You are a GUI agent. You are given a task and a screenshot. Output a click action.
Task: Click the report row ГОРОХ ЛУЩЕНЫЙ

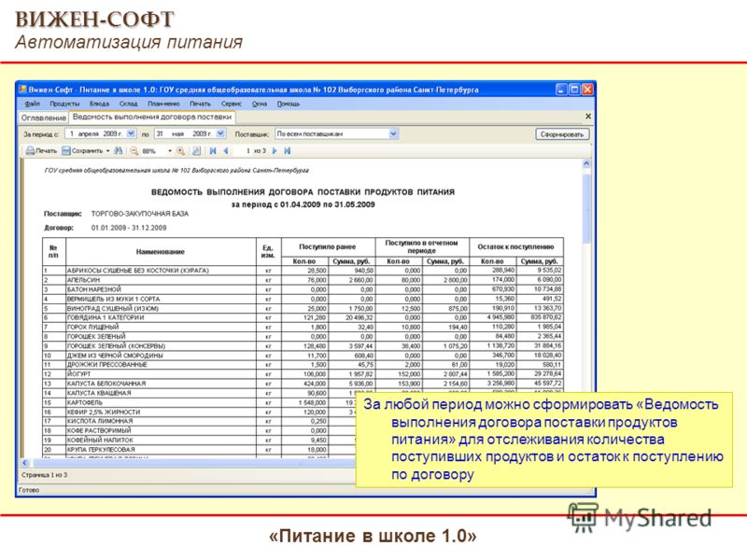(303, 328)
